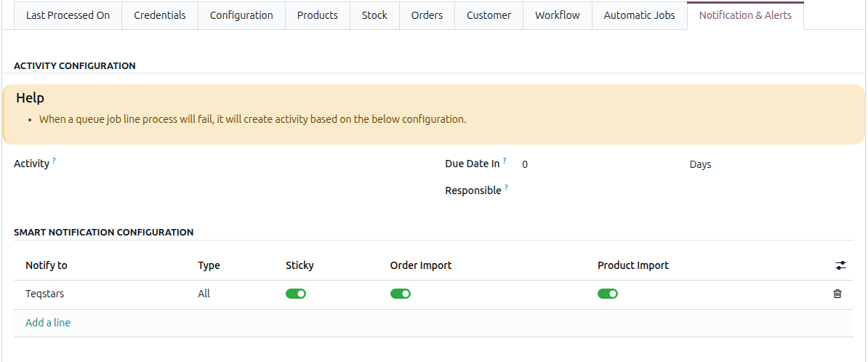Sort by Type column header
868x362 pixels.
click(209, 265)
